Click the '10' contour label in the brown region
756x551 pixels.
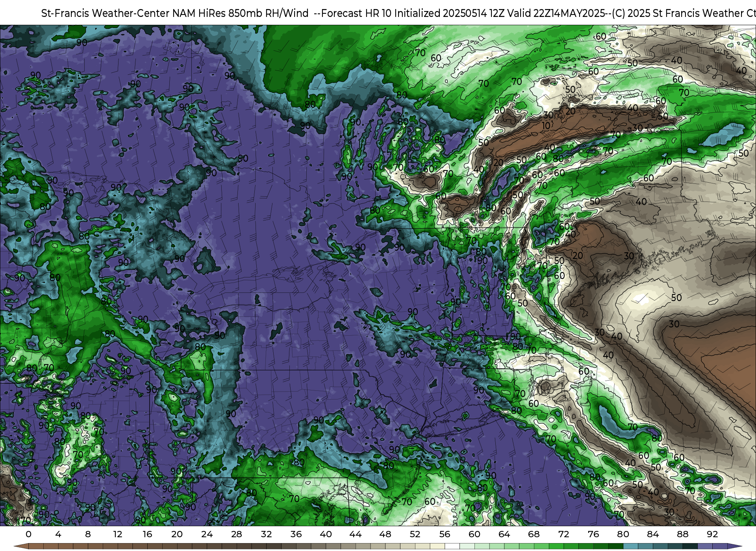[546, 126]
